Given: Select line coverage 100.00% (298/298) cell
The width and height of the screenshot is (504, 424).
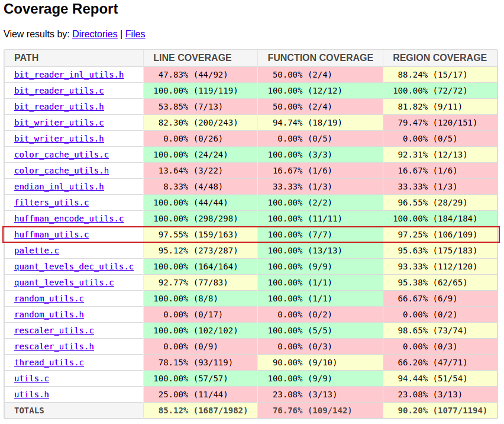Looking at the screenshot, I should click(201, 219).
